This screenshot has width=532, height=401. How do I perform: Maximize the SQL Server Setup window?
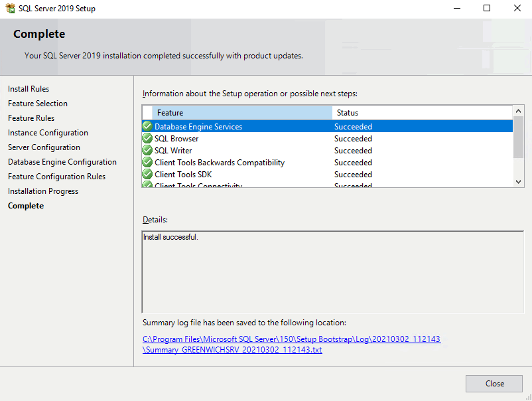[x=487, y=8]
